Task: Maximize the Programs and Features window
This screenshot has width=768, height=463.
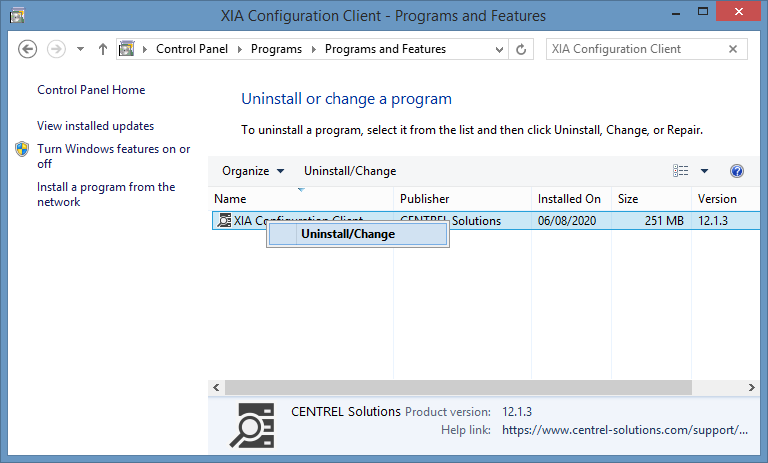Action: tap(703, 12)
